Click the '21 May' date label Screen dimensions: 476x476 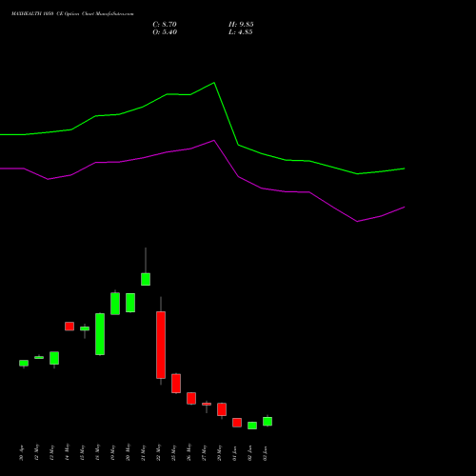143,453
